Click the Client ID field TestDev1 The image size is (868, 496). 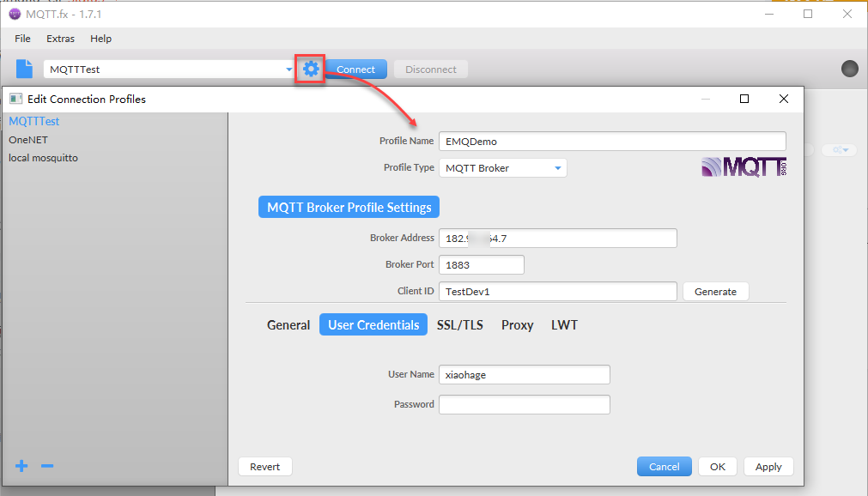point(557,291)
